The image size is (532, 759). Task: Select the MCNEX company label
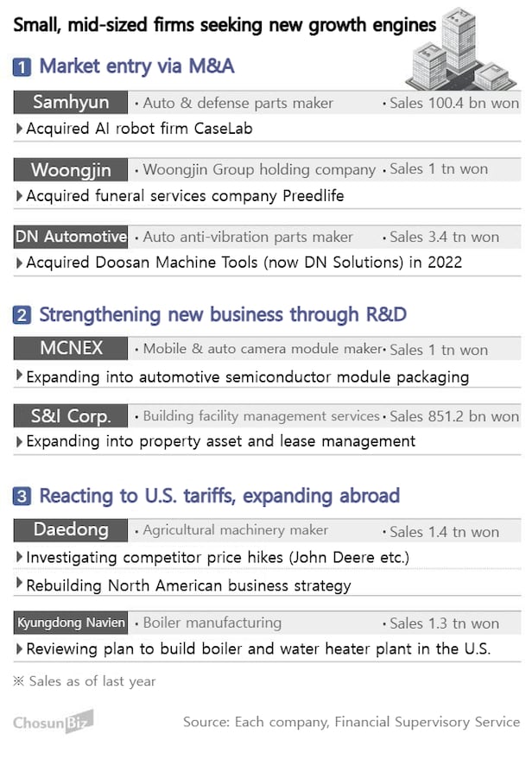point(71,349)
